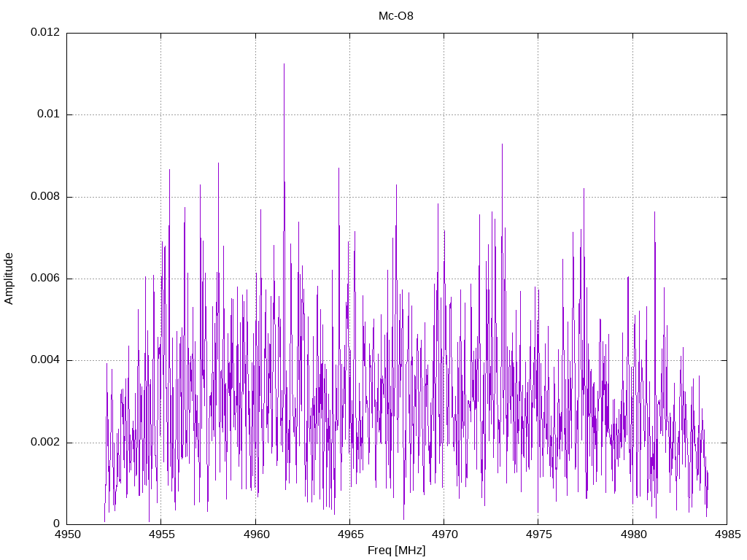747x560 pixels.
Task: Click x-axis tick label 4965
Action: tap(350, 534)
